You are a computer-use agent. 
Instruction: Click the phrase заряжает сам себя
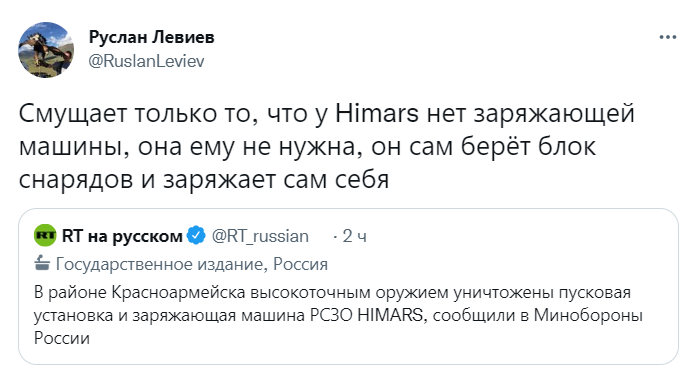pyautogui.click(x=276, y=179)
